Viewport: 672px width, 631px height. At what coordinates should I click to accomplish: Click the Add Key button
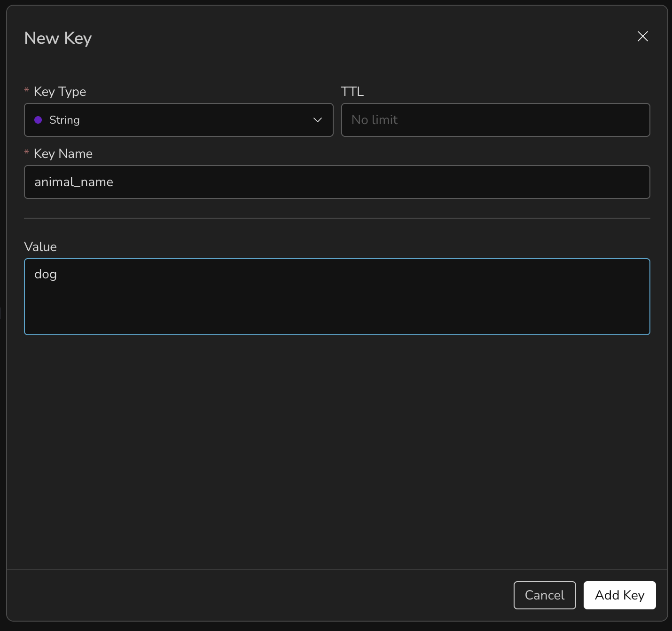tap(619, 595)
